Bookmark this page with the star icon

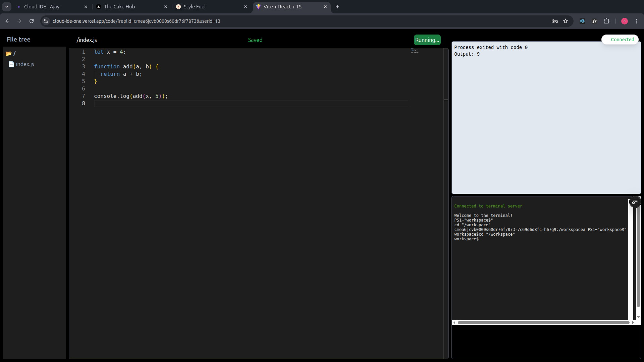[566, 21]
